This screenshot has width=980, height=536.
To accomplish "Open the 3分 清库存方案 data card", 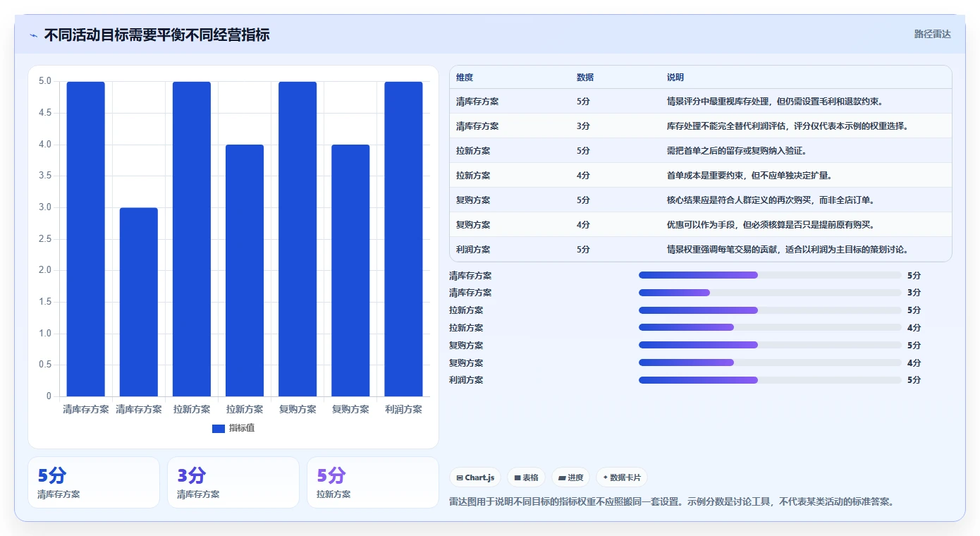I will tap(233, 482).
